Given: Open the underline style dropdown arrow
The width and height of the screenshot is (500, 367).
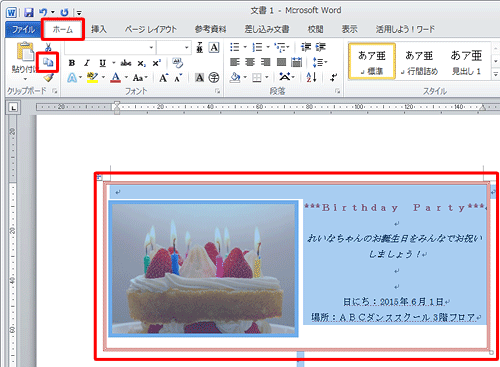Looking at the screenshot, I should [113, 63].
